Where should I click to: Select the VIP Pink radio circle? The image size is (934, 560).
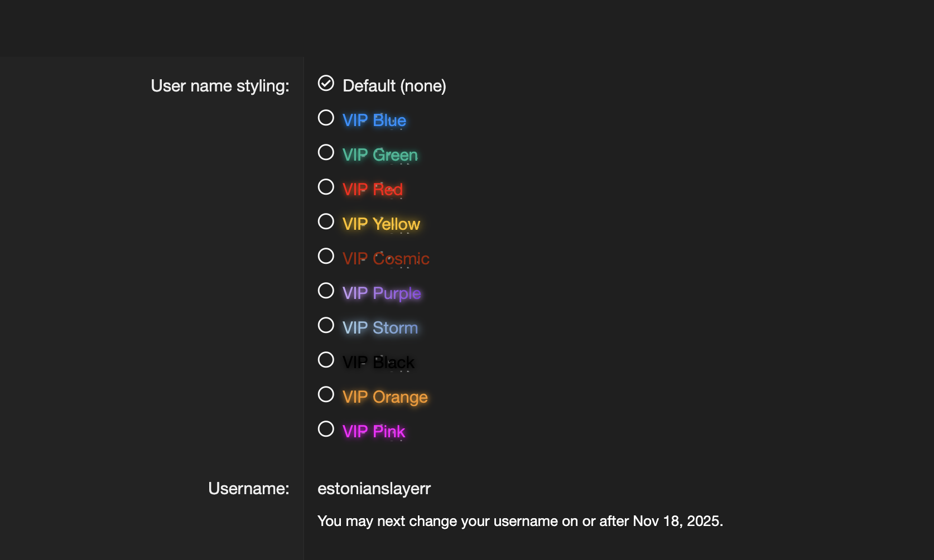326,429
